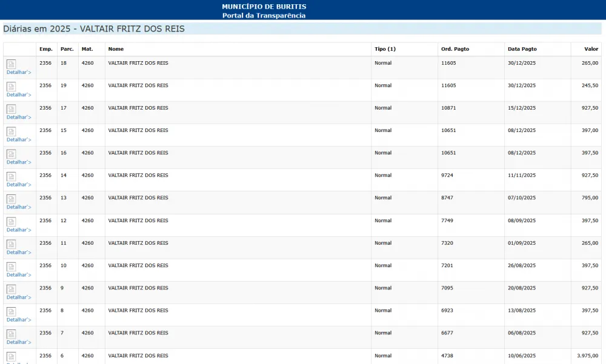This screenshot has width=606, height=364.
Task: Click the document icon for installment 18
Action: click(11, 64)
